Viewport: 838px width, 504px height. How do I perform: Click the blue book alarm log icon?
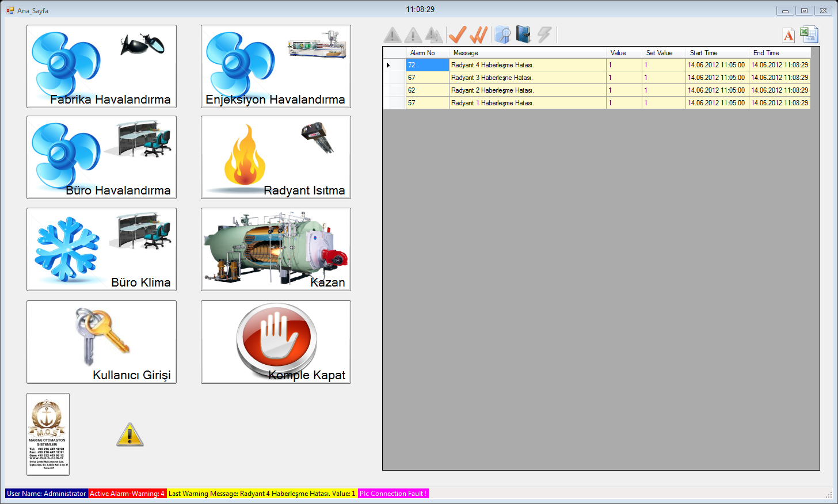tap(523, 35)
